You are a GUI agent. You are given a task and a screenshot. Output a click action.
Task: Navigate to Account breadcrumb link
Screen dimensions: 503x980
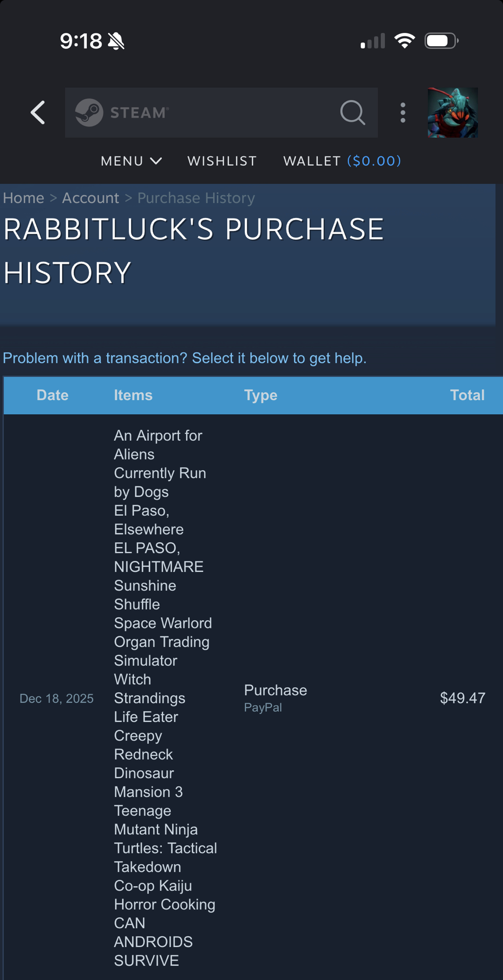pyautogui.click(x=90, y=198)
